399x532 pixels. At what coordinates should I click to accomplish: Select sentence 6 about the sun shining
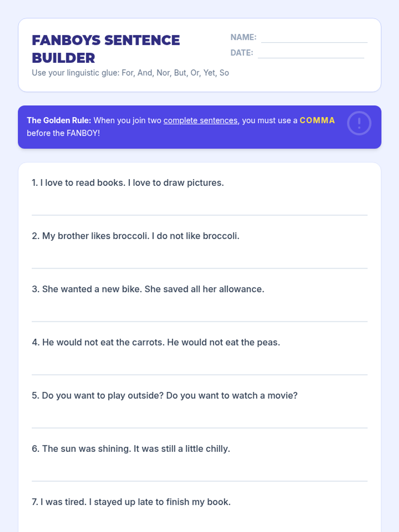(131, 449)
